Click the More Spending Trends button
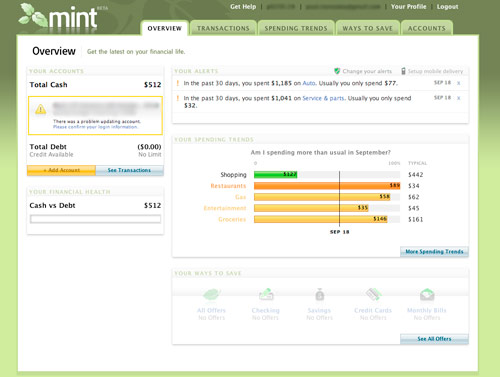This screenshot has width=500, height=377. point(434,252)
